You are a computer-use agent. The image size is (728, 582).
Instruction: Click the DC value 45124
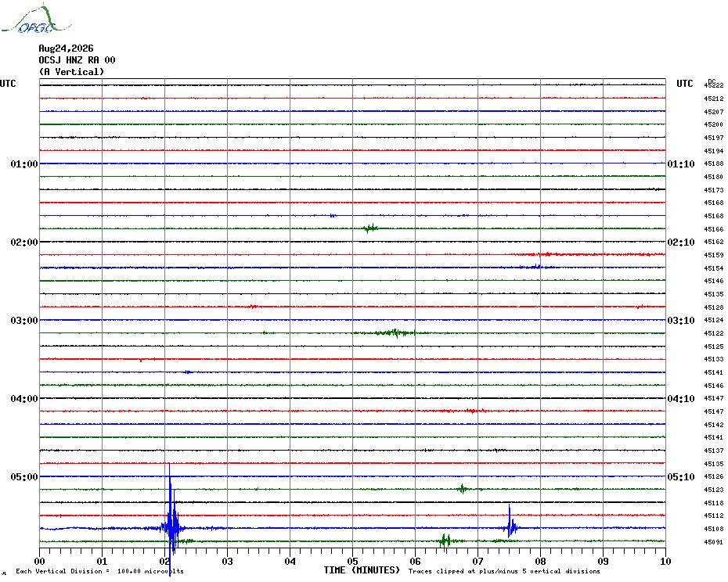point(714,320)
